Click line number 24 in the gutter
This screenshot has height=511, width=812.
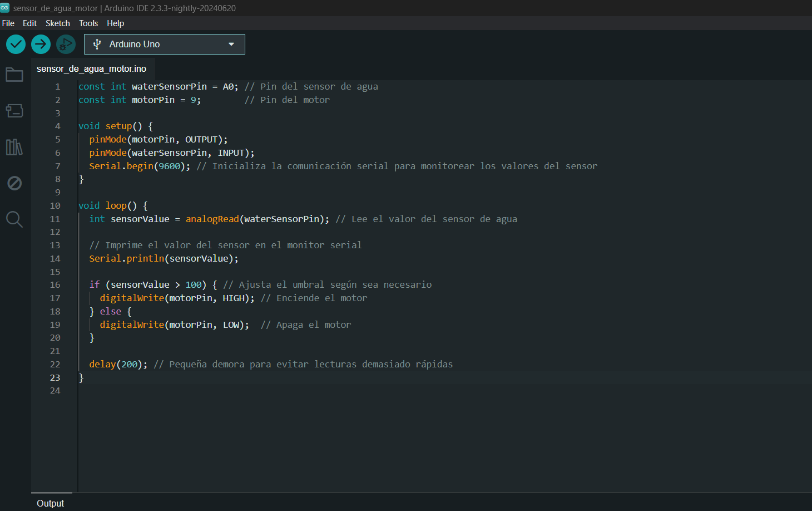coord(55,391)
